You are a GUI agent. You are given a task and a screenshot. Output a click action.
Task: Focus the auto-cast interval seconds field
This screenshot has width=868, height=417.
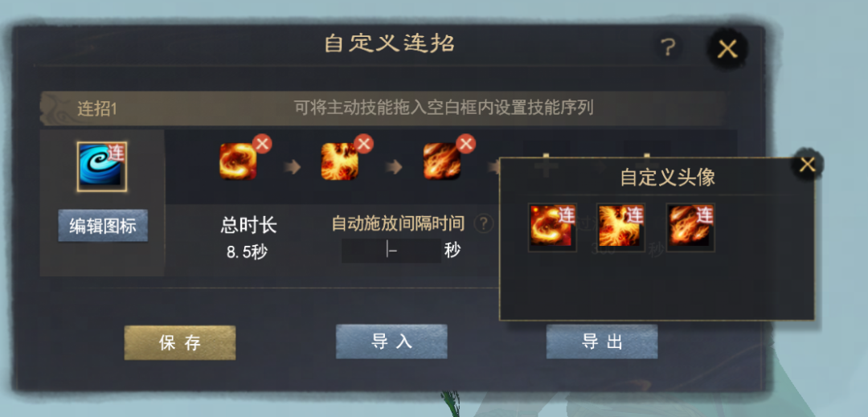pos(391,251)
